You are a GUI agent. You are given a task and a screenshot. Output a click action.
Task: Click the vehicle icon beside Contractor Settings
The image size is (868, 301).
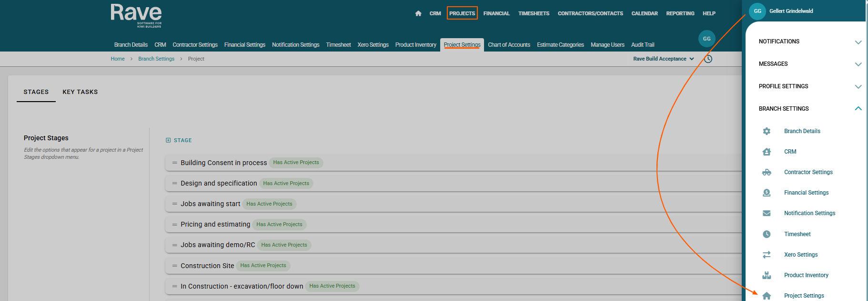[767, 172]
